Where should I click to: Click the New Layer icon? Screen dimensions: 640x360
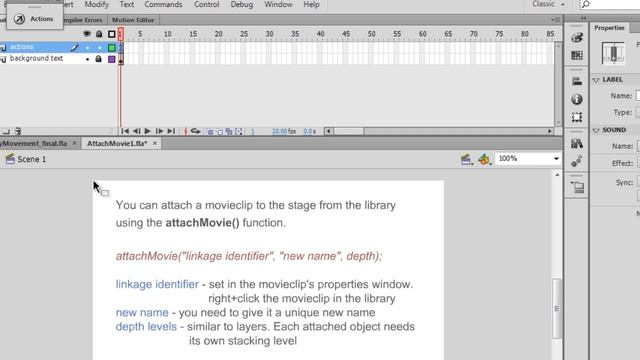click(6, 131)
